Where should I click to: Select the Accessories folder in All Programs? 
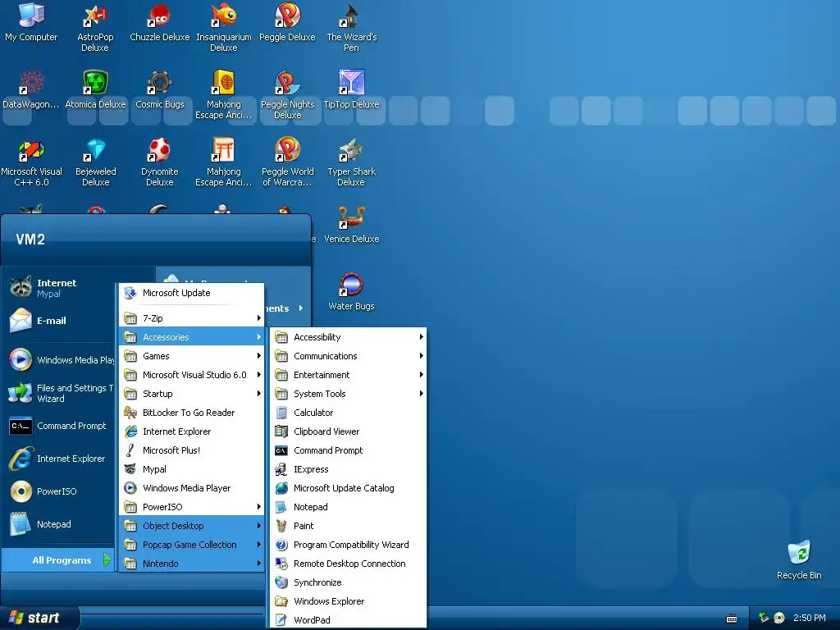(192, 337)
